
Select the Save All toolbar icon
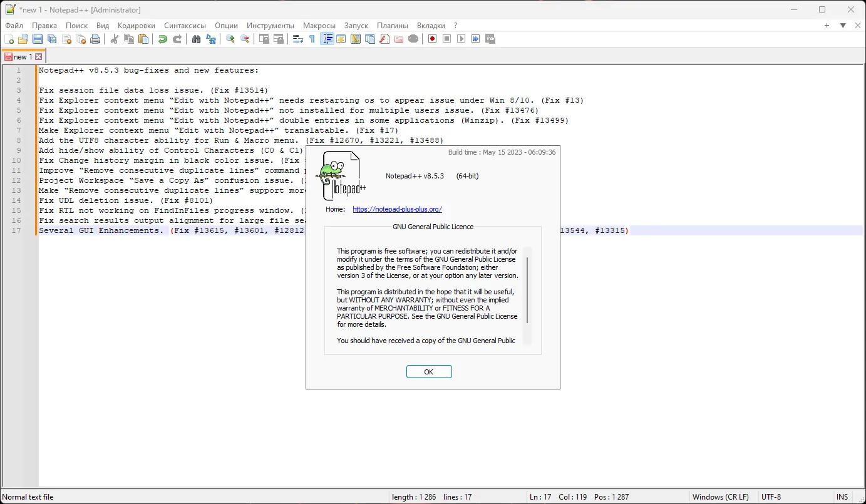click(x=51, y=39)
